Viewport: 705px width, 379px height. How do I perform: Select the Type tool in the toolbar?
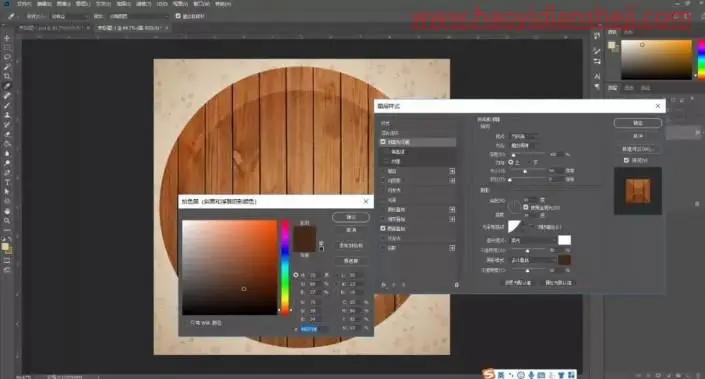tap(7, 182)
